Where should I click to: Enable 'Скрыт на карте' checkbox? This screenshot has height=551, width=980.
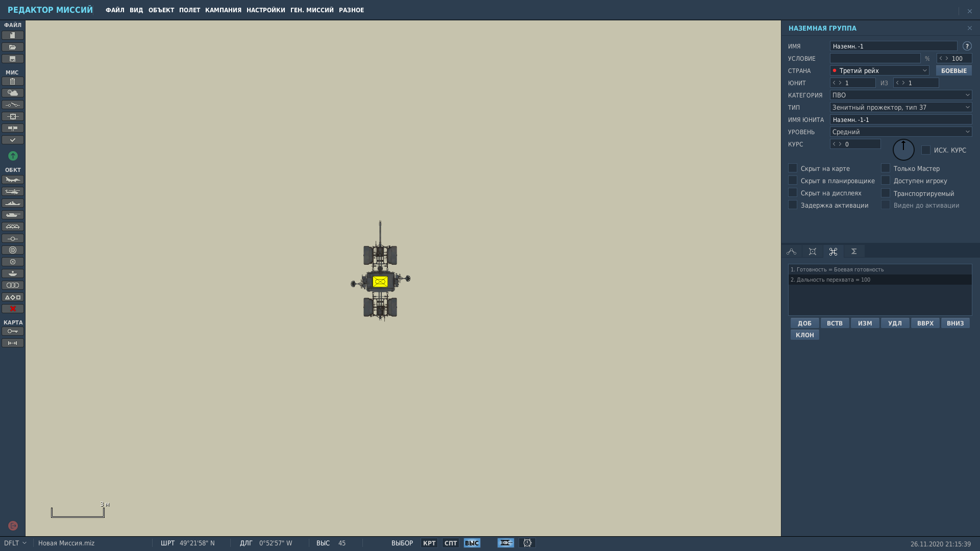(793, 168)
